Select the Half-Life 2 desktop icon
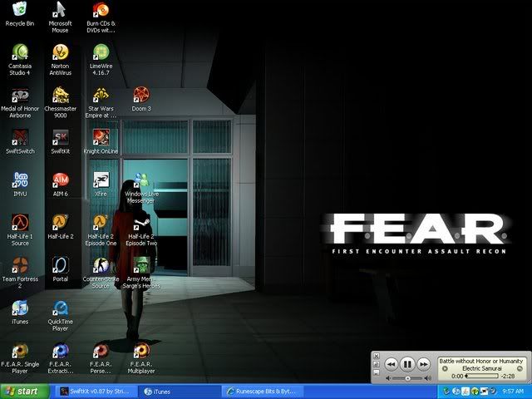Image resolution: width=532 pixels, height=399 pixels. [x=61, y=227]
